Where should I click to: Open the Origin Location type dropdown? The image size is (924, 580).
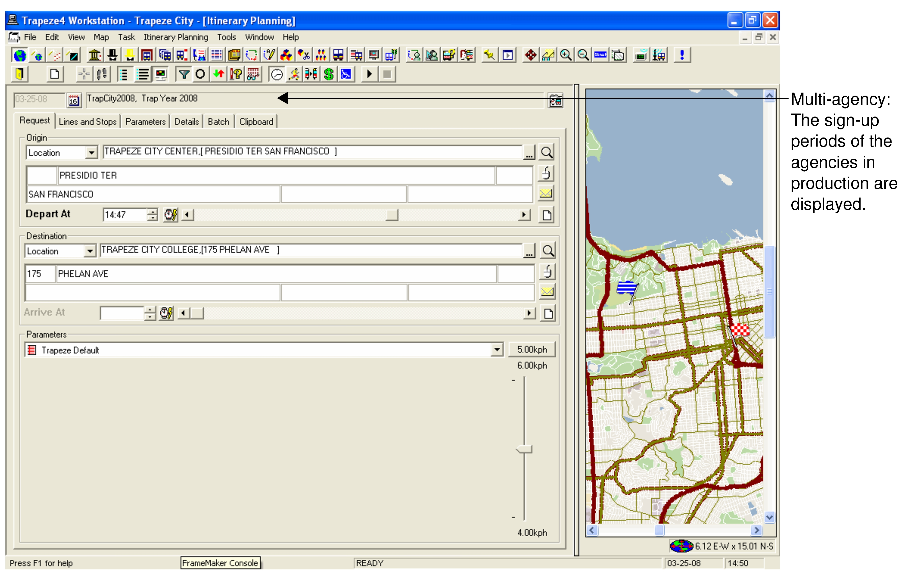point(92,152)
